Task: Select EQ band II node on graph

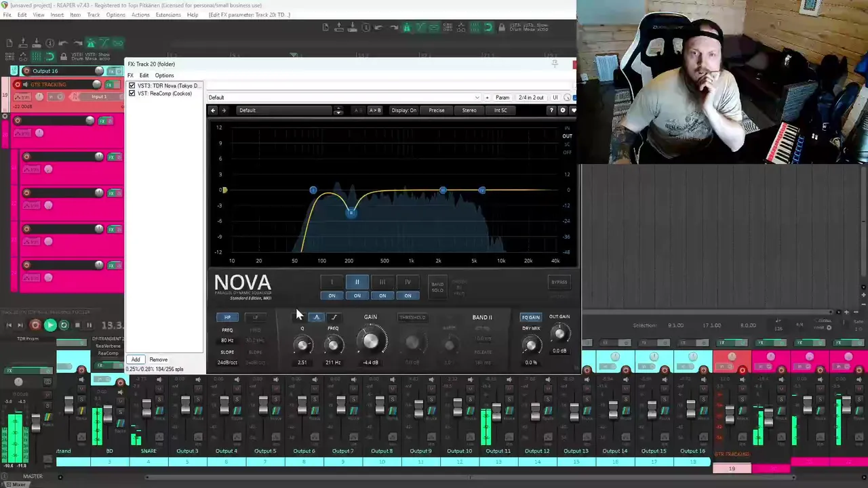Action: (351, 213)
